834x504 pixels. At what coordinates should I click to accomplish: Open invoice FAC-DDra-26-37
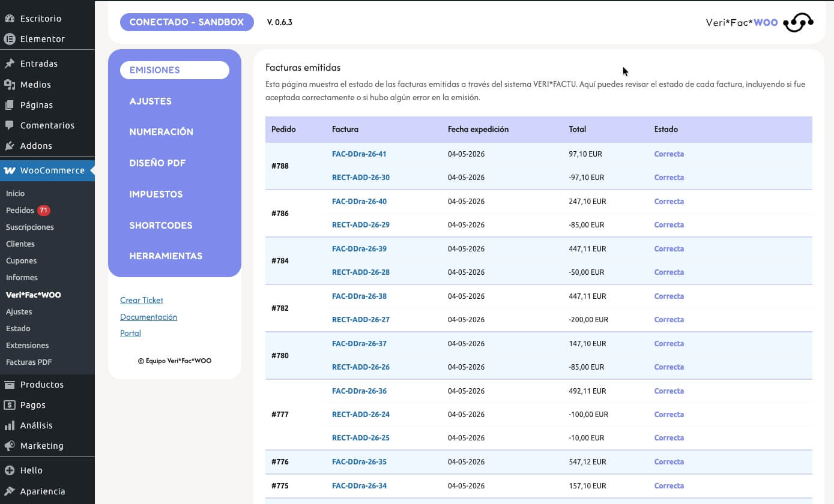click(359, 344)
